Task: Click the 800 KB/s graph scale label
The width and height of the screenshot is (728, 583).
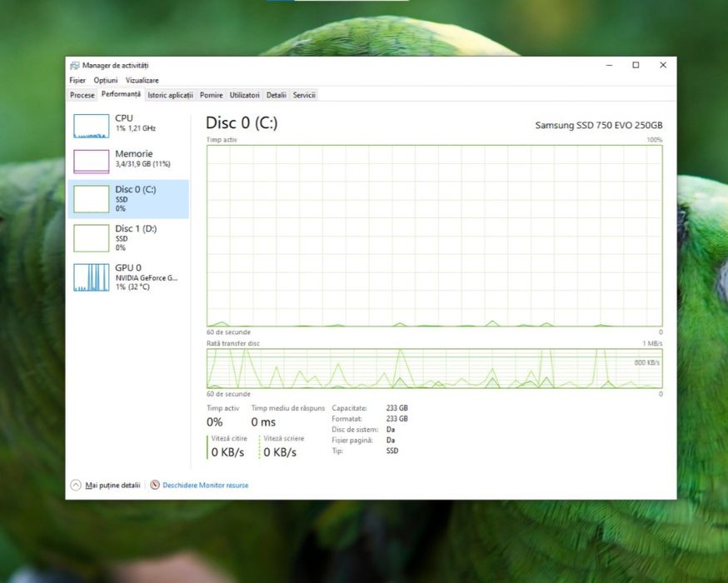Action: pos(646,362)
